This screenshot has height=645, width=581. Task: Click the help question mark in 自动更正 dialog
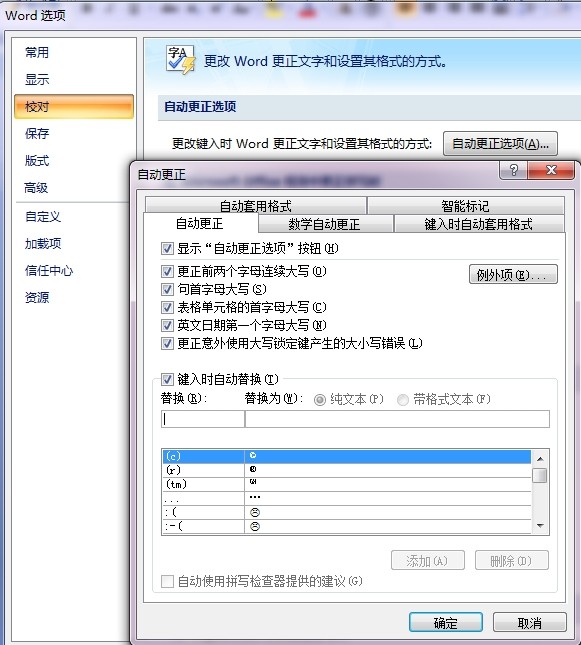click(x=513, y=170)
